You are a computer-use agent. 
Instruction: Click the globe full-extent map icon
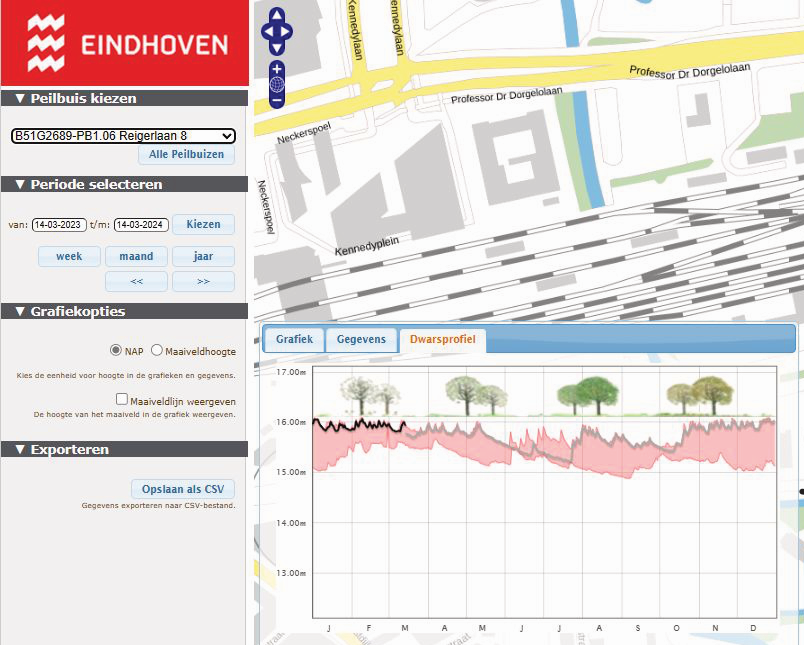tap(277, 85)
